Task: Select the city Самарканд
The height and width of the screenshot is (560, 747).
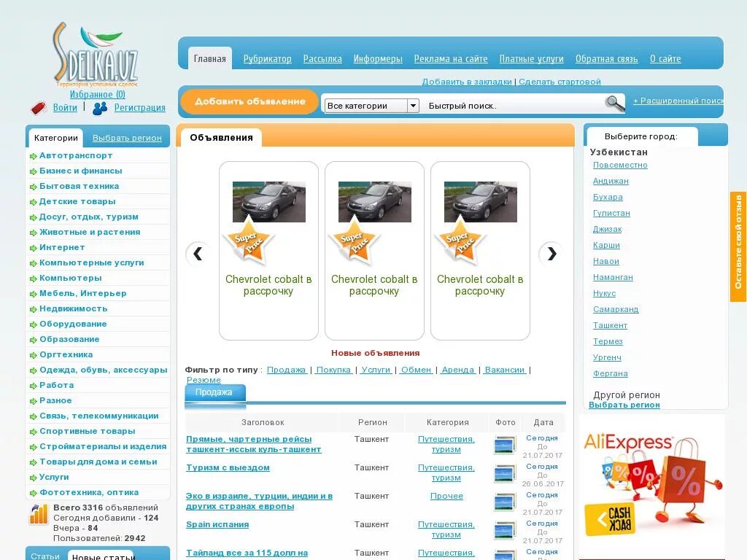Action: coord(616,309)
